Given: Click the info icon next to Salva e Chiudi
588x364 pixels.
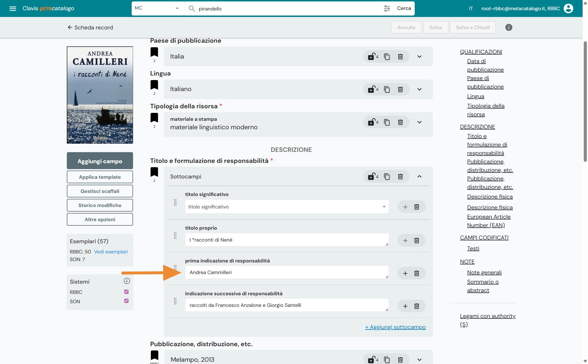Looking at the screenshot, I should tap(509, 27).
